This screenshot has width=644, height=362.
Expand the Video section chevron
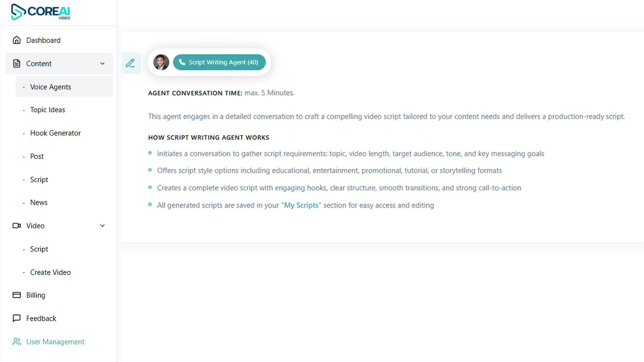tap(102, 226)
